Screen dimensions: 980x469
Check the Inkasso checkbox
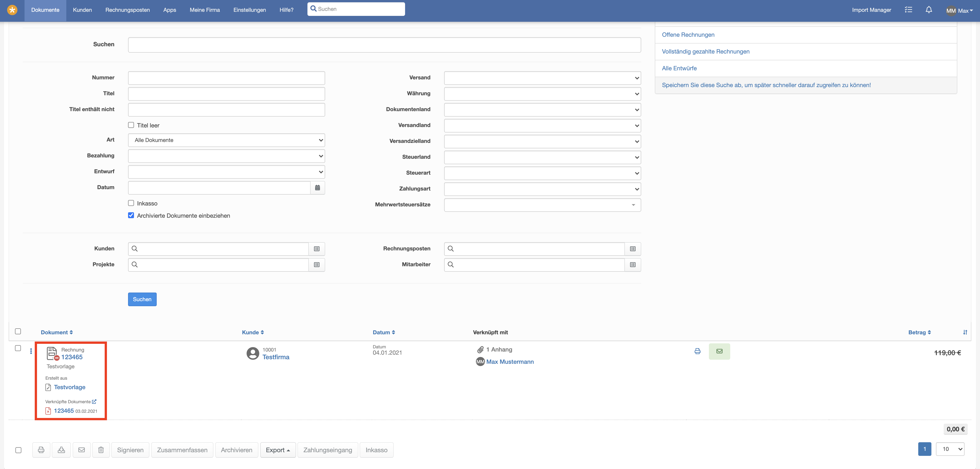(131, 203)
